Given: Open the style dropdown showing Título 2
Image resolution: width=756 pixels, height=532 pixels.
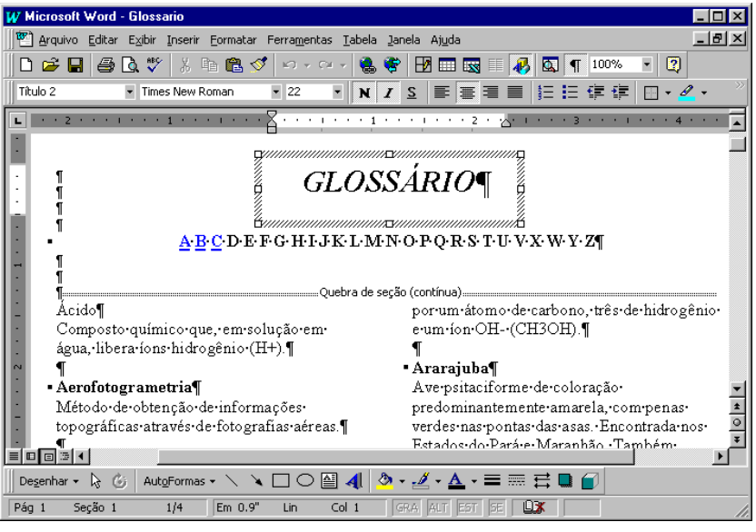Looking at the screenshot, I should click(x=130, y=92).
